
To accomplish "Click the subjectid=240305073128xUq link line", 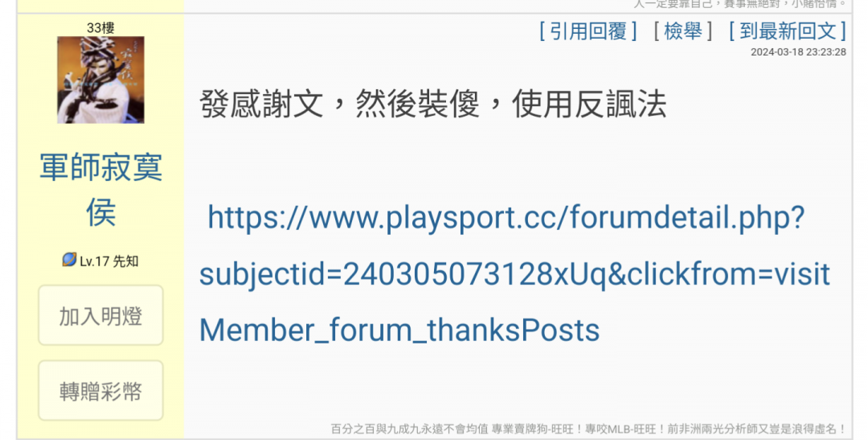I will [x=514, y=273].
